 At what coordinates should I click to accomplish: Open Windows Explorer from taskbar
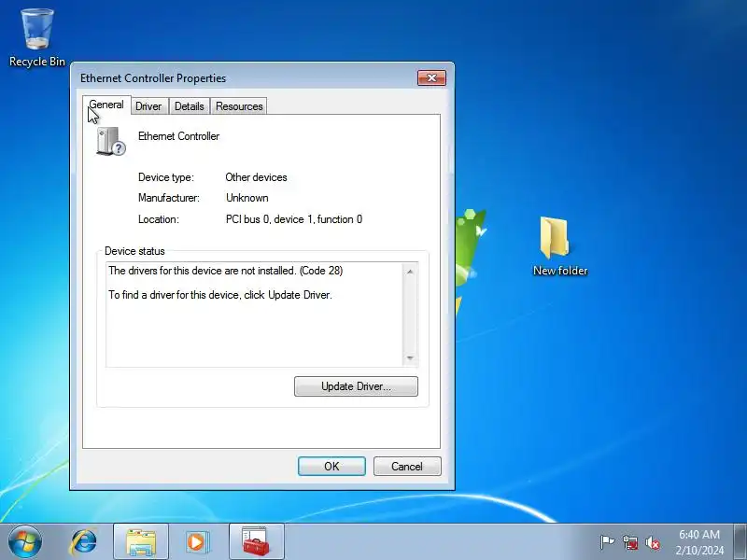click(x=141, y=541)
